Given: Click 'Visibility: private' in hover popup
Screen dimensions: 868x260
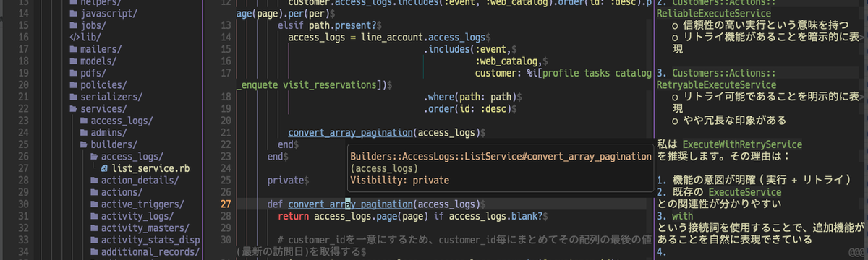Looking at the screenshot, I should pyautogui.click(x=399, y=181).
